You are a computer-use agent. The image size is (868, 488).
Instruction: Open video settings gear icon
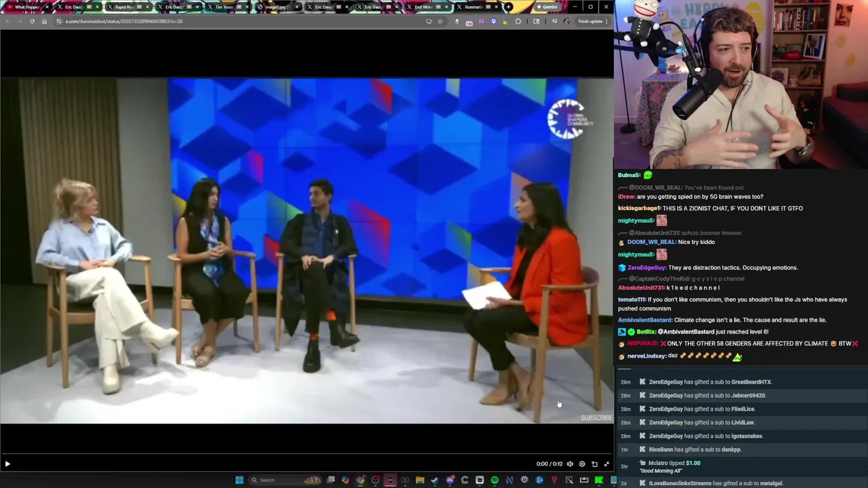582,464
